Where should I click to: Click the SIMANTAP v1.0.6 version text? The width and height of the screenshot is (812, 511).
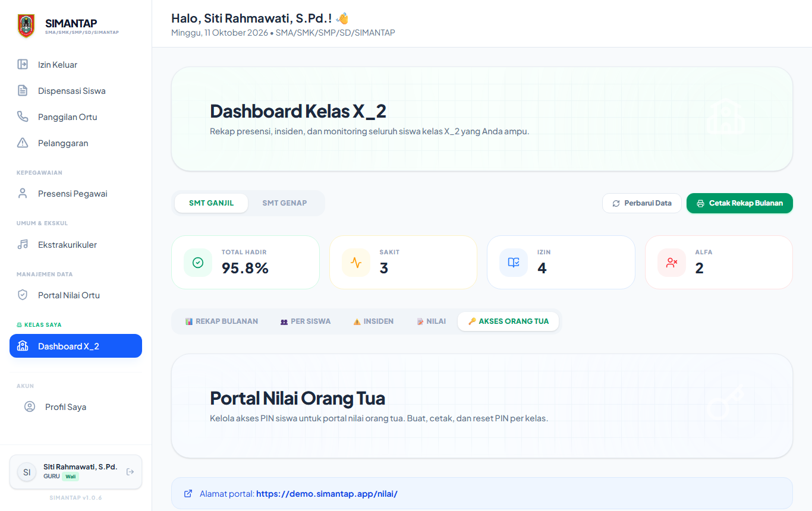(x=75, y=497)
